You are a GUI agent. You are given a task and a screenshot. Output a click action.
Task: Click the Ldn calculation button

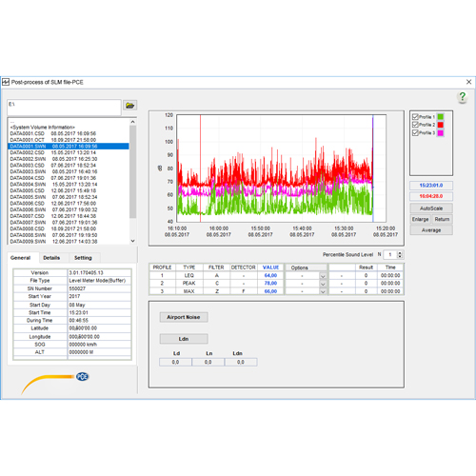184,339
